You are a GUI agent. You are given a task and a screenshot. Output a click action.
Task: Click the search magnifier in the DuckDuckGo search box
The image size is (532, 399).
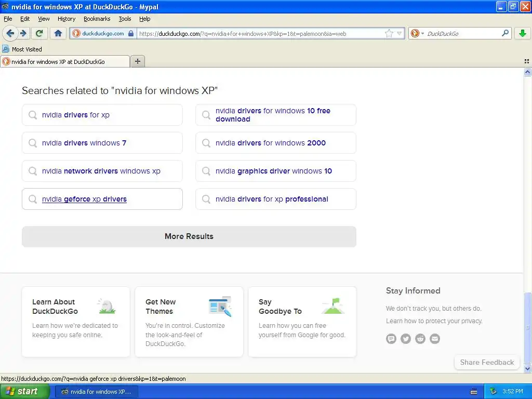pos(505,33)
